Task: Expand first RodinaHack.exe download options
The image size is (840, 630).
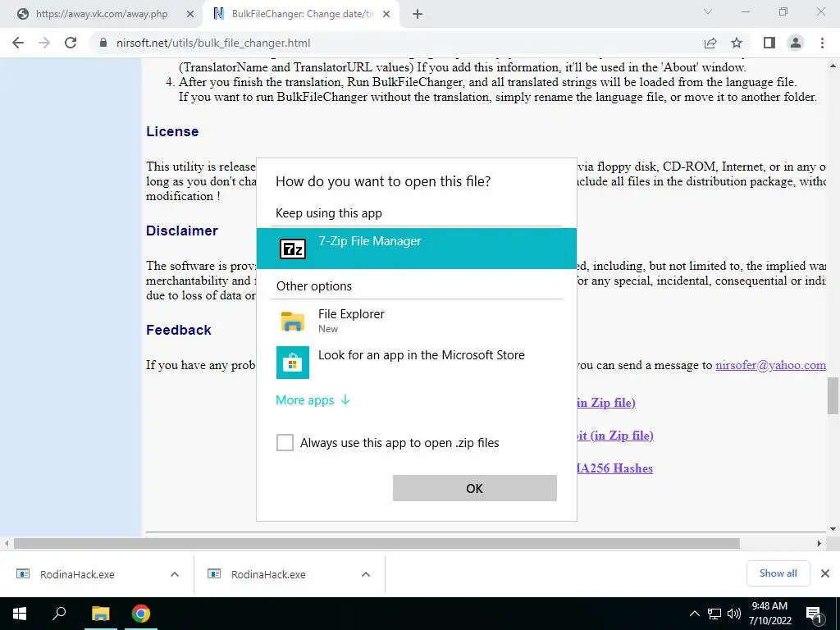Action: pos(174,574)
